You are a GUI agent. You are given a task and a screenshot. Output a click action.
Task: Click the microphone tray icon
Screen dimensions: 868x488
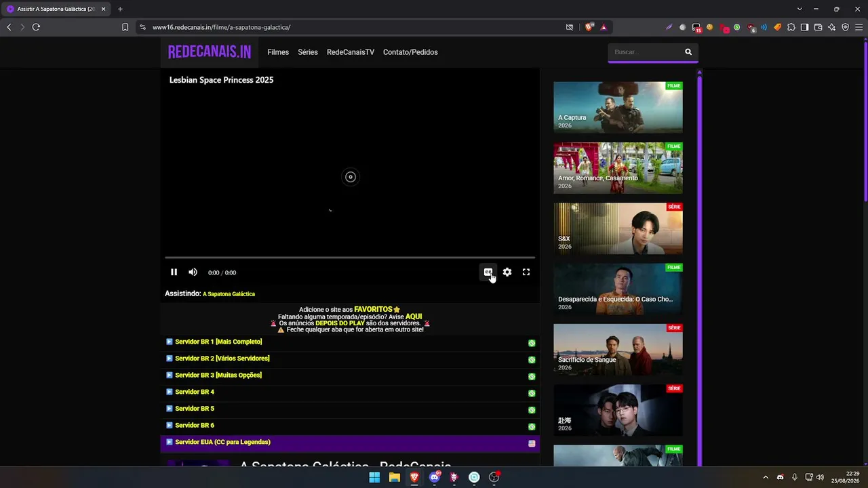795,477
